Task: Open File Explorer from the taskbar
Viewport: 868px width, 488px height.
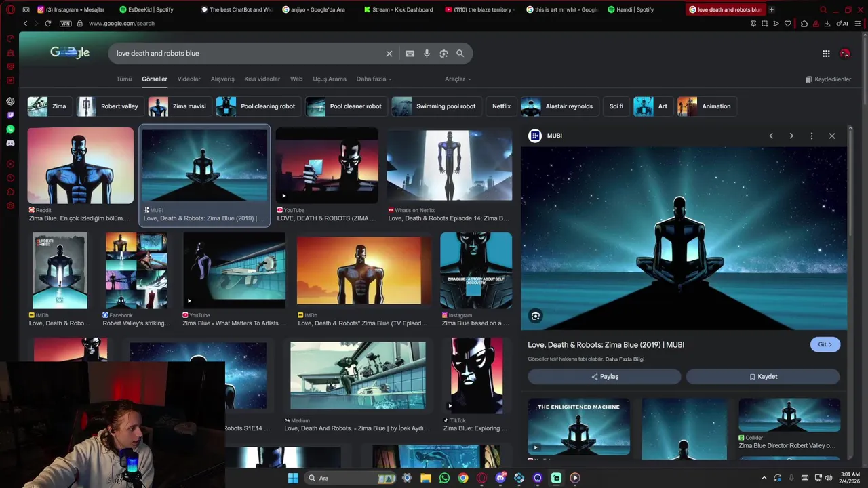Action: point(426,478)
